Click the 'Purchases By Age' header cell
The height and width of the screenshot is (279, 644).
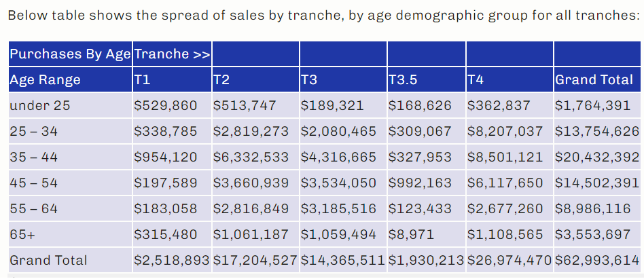70,54
